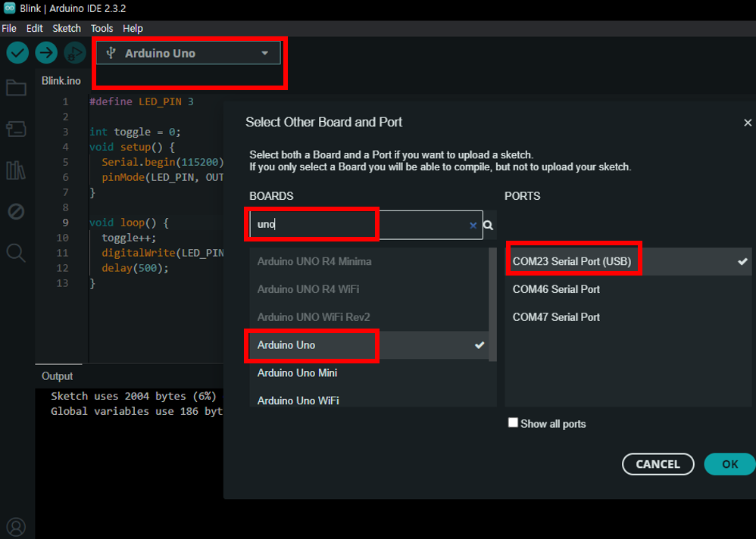The width and height of the screenshot is (756, 539).
Task: Click the boards list scrollbar
Action: 492,304
